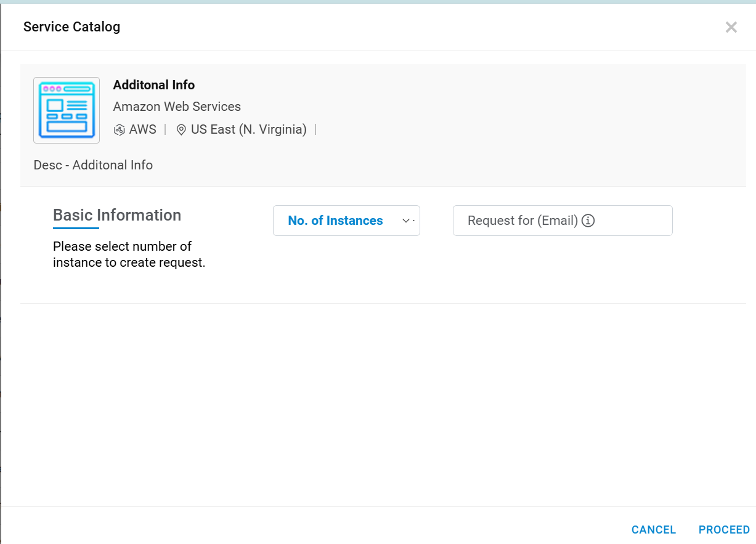Click blue underline beneath Basic Information
This screenshot has height=544, width=756.
[76, 228]
